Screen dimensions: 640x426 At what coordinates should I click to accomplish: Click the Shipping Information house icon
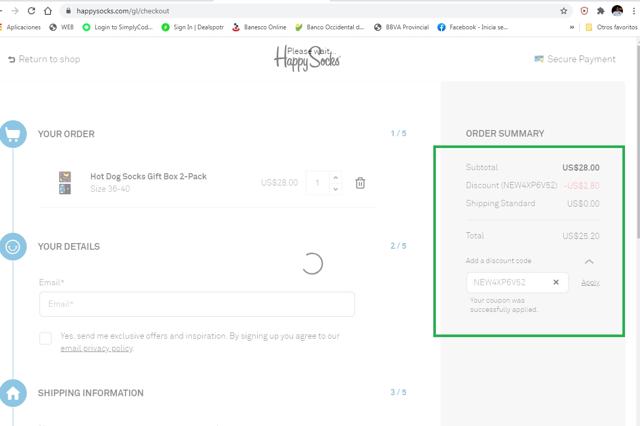[13, 393]
